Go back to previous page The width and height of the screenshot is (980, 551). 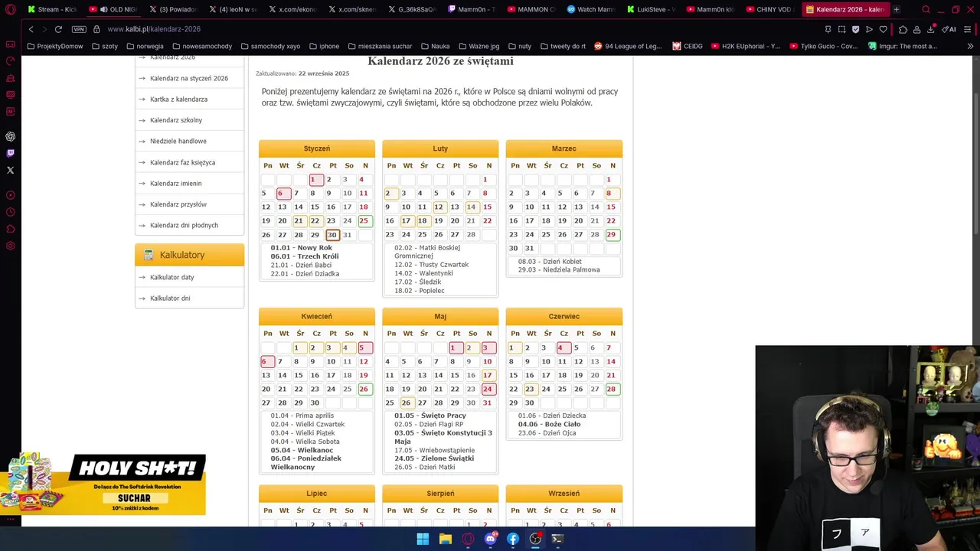tap(31, 29)
